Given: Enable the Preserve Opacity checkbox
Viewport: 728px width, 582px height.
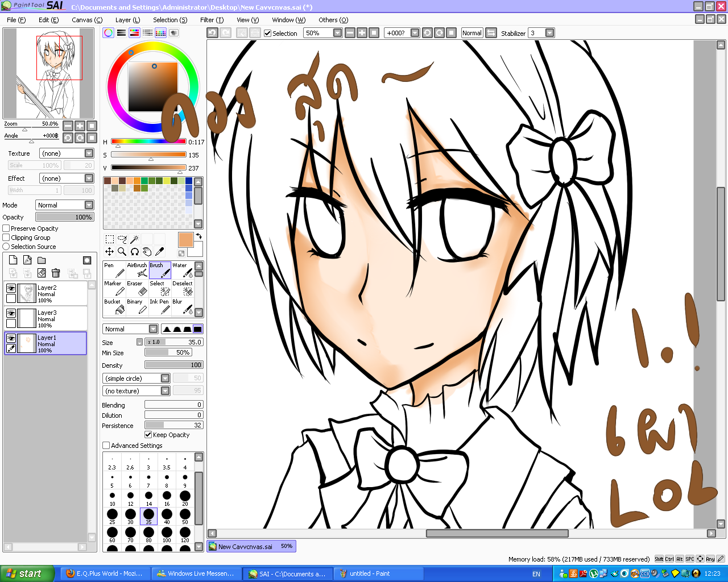Looking at the screenshot, I should pyautogui.click(x=6, y=228).
